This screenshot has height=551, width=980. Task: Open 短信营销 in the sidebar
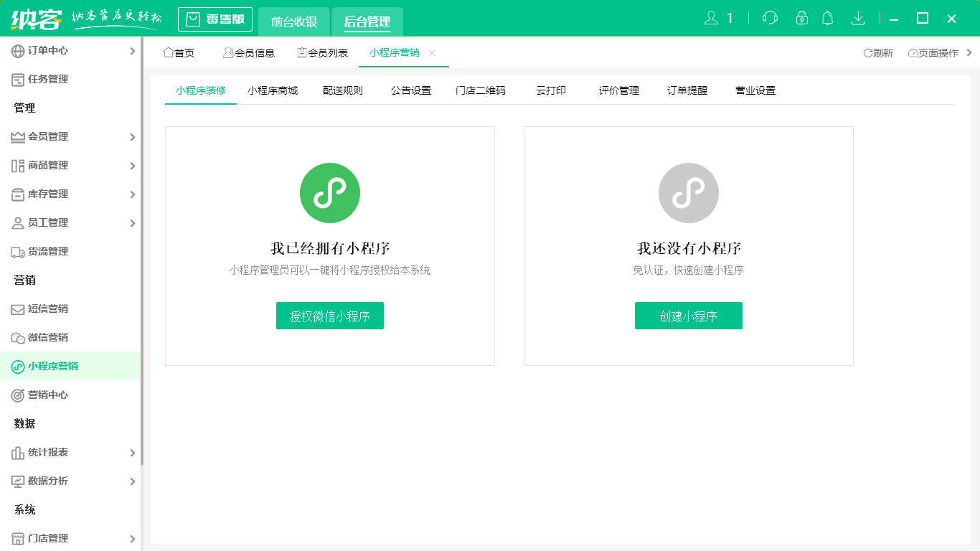pyautogui.click(x=44, y=309)
